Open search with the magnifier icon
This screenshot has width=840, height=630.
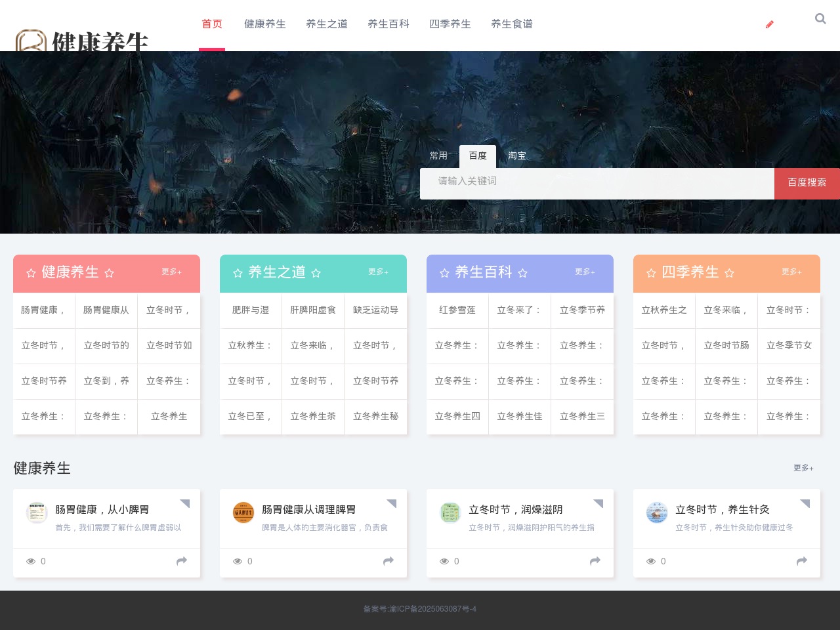820,19
